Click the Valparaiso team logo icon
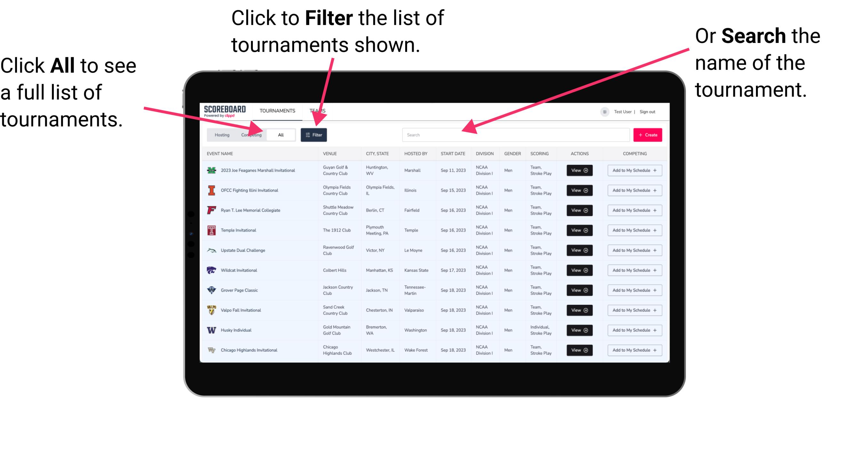This screenshot has width=868, height=467. (x=211, y=310)
